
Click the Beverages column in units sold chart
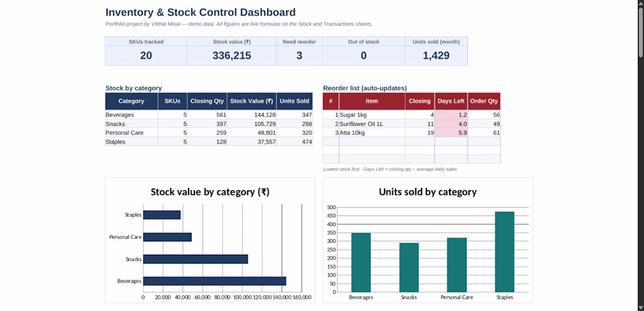tap(361, 262)
